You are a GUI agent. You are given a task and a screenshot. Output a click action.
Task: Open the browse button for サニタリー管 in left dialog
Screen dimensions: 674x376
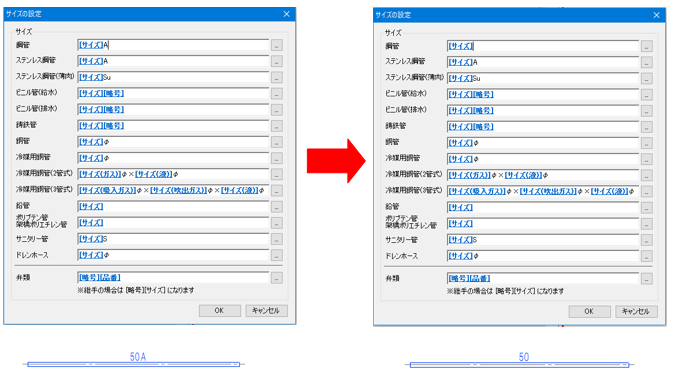(x=277, y=239)
